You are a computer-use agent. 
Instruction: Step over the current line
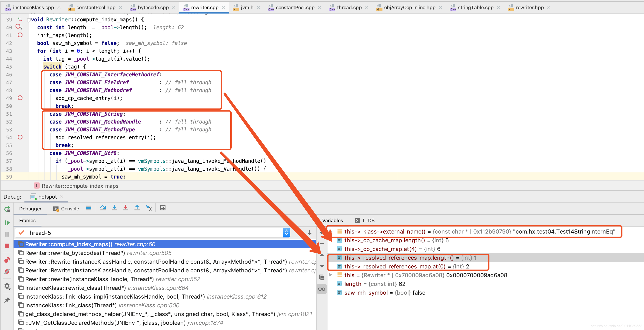tap(103, 208)
